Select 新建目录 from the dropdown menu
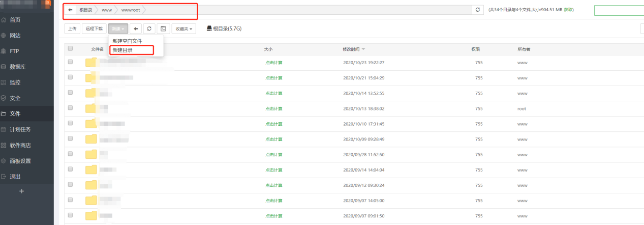Screen dimensions: 644x225 point(122,50)
